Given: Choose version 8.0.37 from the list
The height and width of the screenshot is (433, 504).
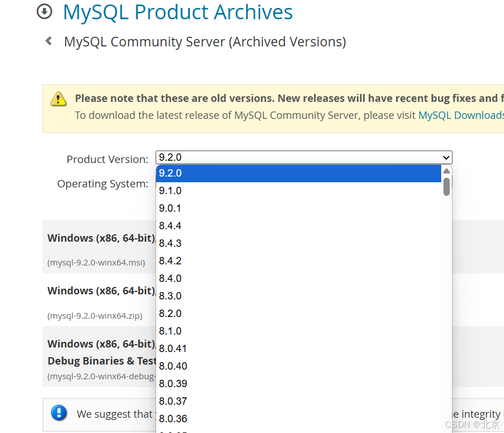Looking at the screenshot, I should 298,401.
